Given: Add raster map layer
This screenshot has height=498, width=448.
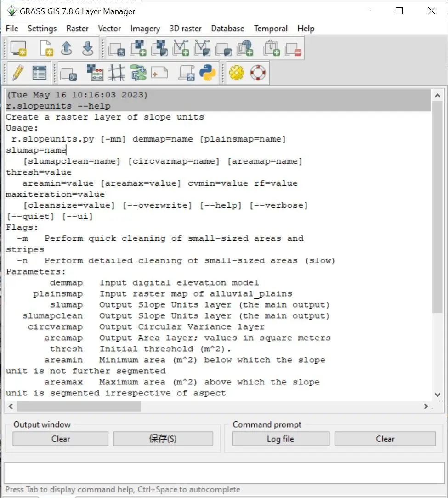Looking at the screenshot, I should (138, 48).
